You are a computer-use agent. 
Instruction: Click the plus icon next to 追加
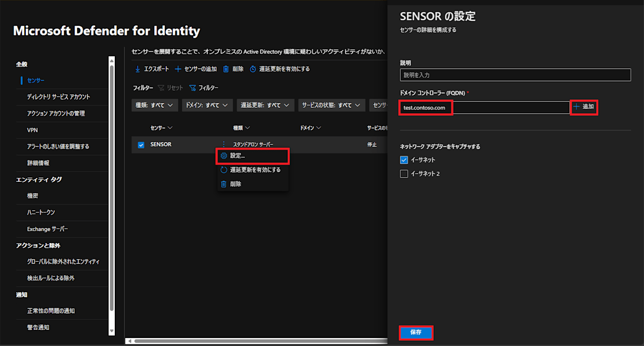[x=577, y=107]
